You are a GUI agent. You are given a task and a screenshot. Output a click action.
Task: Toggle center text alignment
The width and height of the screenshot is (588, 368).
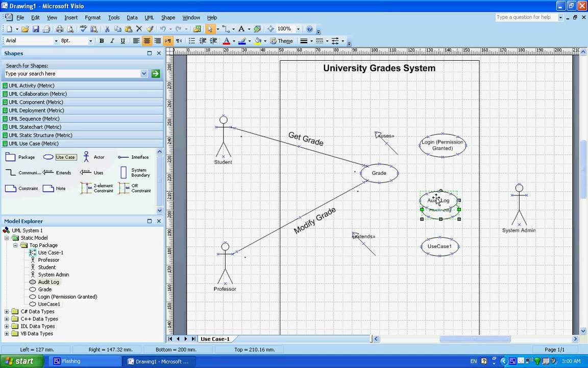[x=146, y=41]
